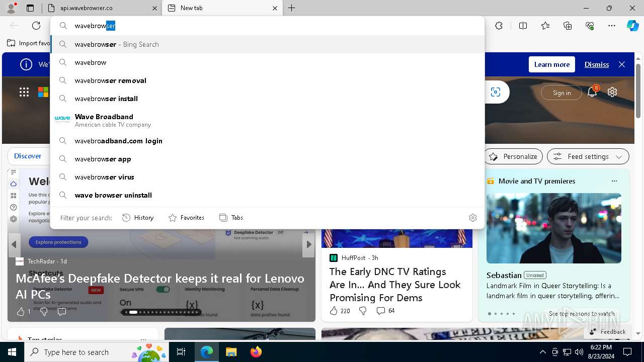Open the Edge profile avatar icon
The image size is (644, 362).
click(x=11, y=8)
